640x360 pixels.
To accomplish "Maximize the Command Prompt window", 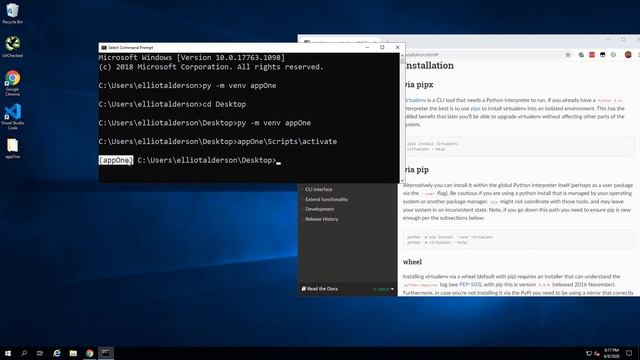I will (x=382, y=48).
